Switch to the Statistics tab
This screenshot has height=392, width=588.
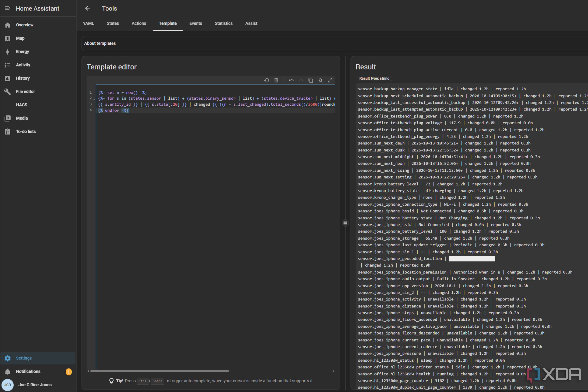(x=223, y=23)
